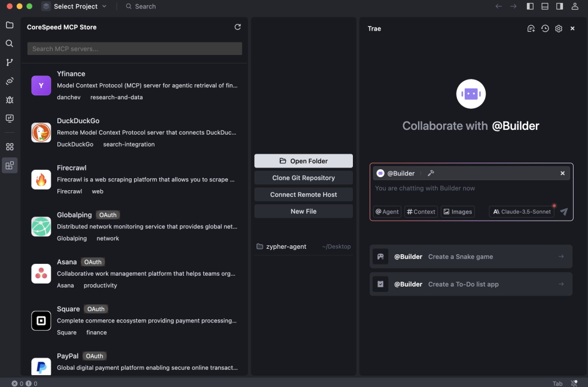Open the Explorer folder icon in sidebar
The width and height of the screenshot is (588, 387).
click(10, 25)
